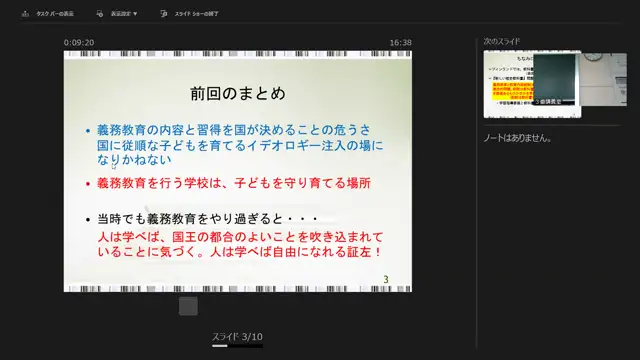Viewport: 640px width, 360px height.
Task: Click the スライド 3/10 slide counter
Action: point(237,337)
